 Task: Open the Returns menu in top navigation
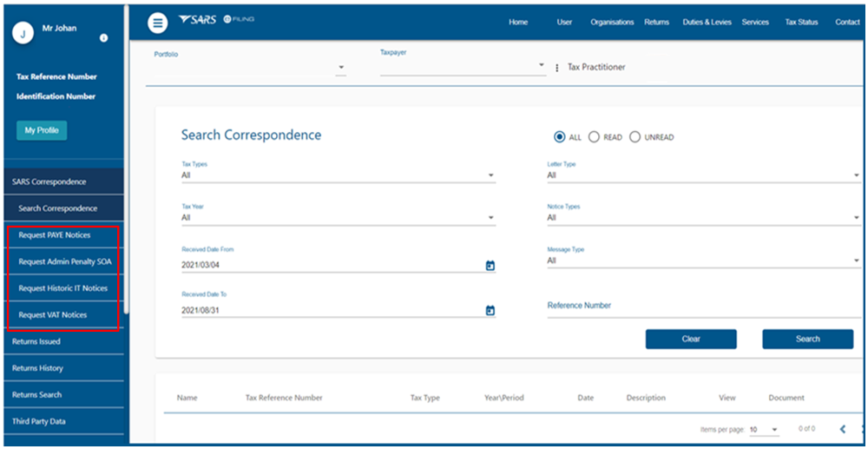[x=656, y=23]
